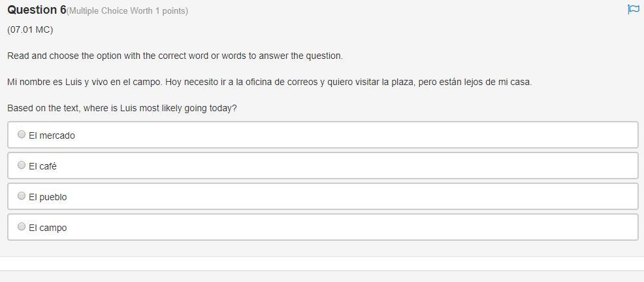Click the El campo answer label
Image resolution: width=644 pixels, height=282 pixels.
point(48,228)
